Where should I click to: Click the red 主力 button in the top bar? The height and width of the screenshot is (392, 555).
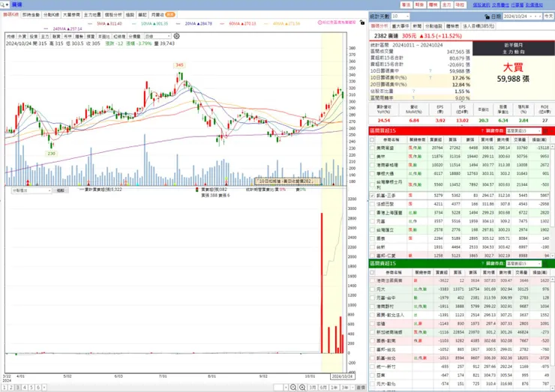pos(447,5)
